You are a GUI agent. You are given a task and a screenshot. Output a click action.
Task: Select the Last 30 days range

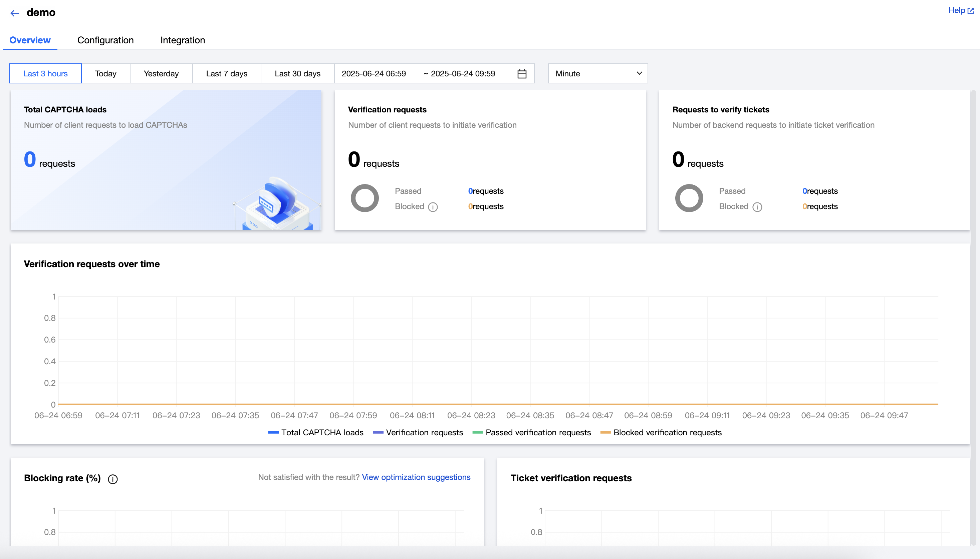point(297,74)
